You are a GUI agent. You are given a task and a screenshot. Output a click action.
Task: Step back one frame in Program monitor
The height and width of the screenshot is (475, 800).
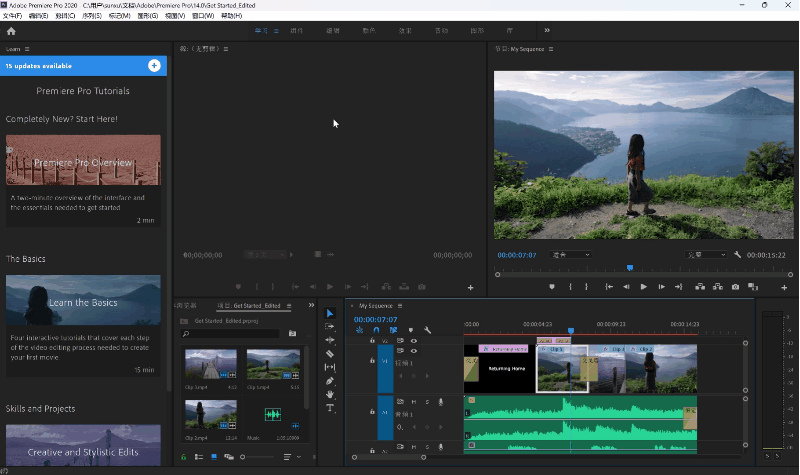tap(626, 287)
